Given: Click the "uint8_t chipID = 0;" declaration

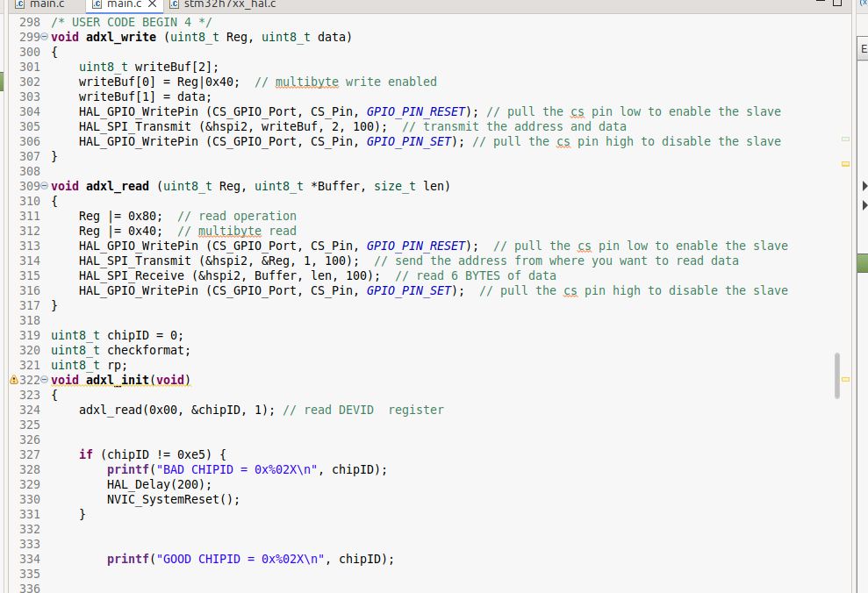Looking at the screenshot, I should point(118,336).
